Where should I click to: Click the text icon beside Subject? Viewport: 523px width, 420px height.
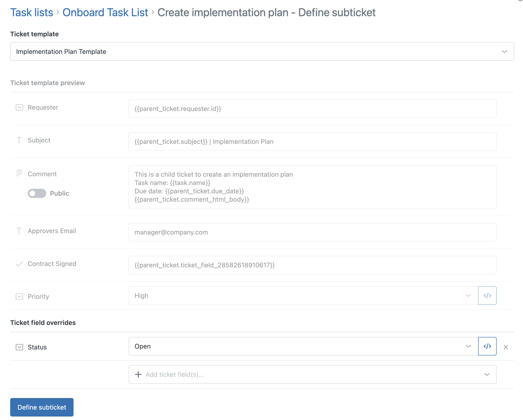click(19, 140)
